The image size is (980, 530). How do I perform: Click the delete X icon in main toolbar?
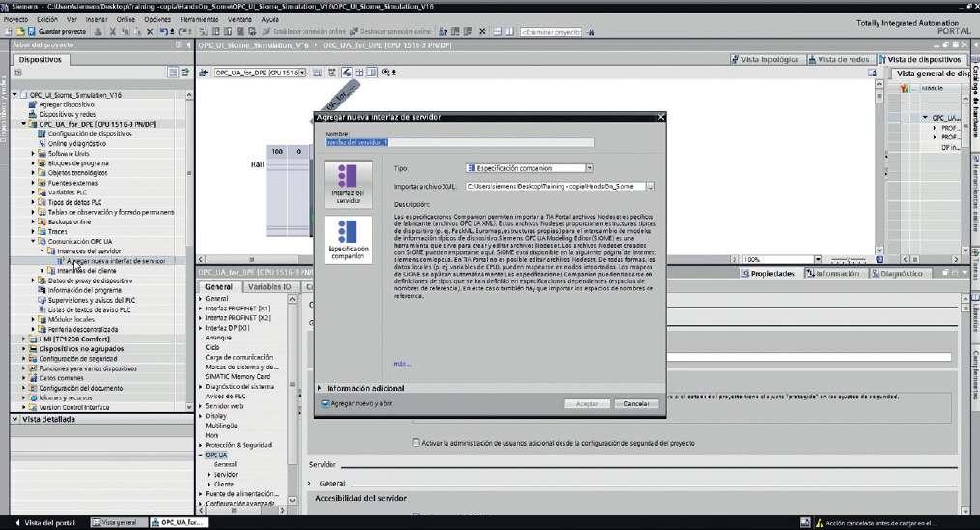pyautogui.click(x=150, y=31)
